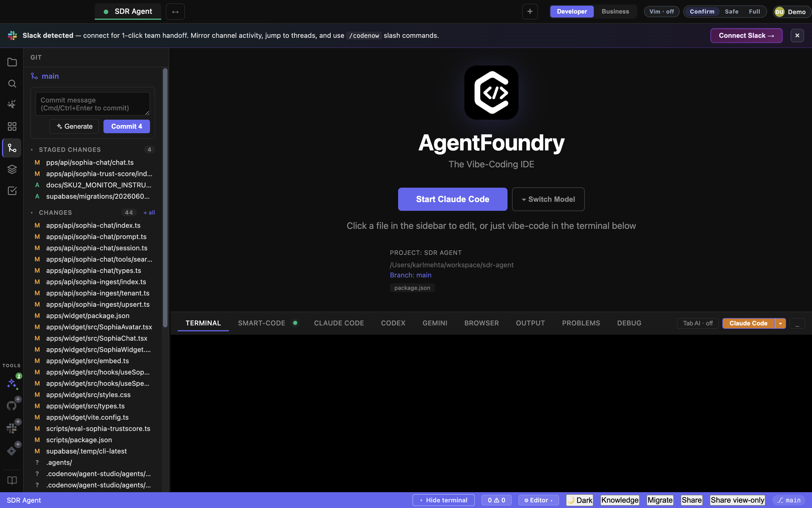The image size is (812, 508).
Task: Click the M status icon for styles.css
Action: (37, 395)
